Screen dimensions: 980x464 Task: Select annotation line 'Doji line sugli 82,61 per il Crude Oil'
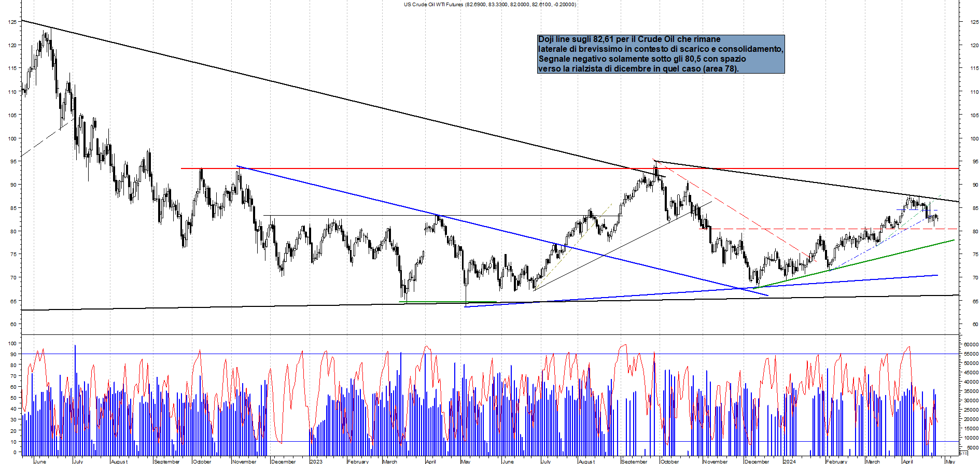coord(629,39)
